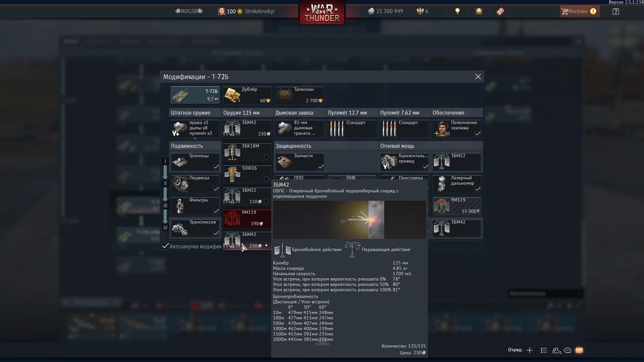
Task: Select the 3БК18М shell radio button
Action: [x=266, y=157]
